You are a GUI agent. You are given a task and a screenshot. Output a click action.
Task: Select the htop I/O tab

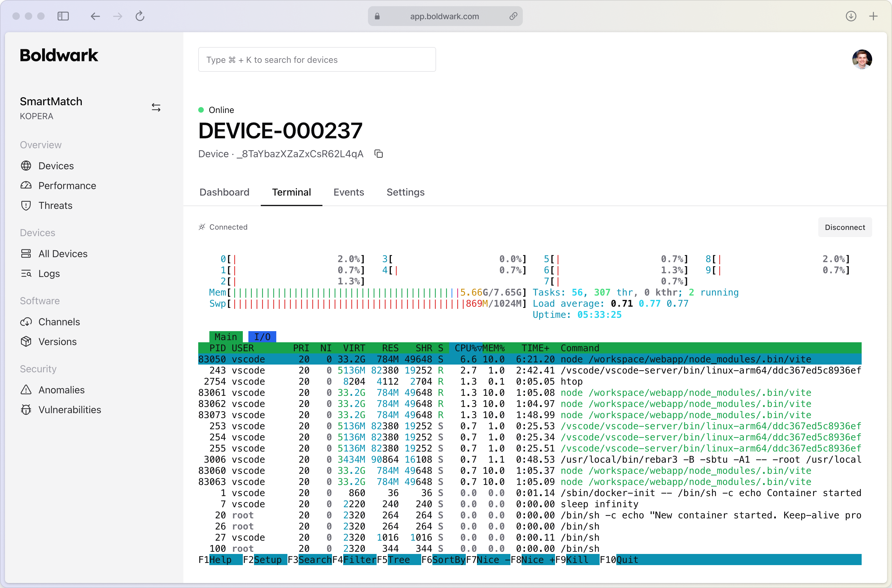coord(262,337)
